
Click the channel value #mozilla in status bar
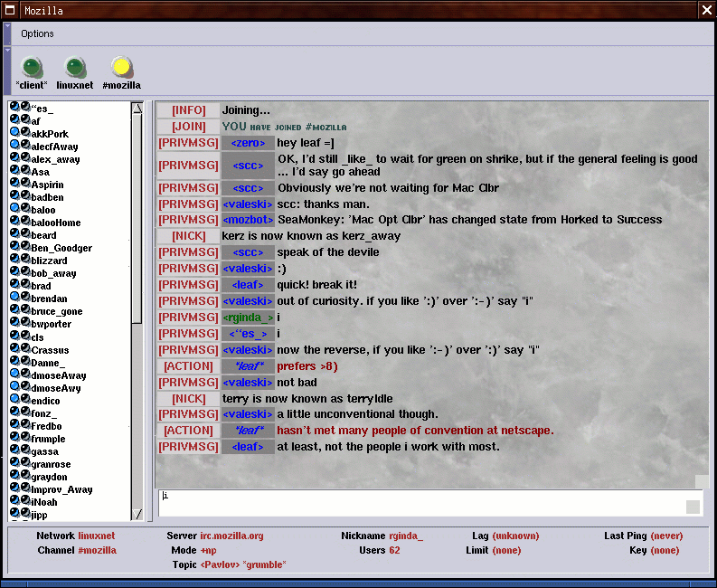point(97,551)
